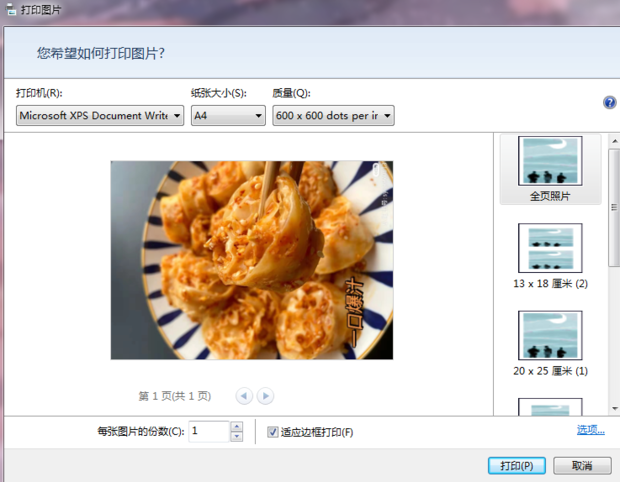Screen dimensions: 620x482
Task: Click the 第 1 页(共 1 页) page indicator
Action: pos(174,396)
